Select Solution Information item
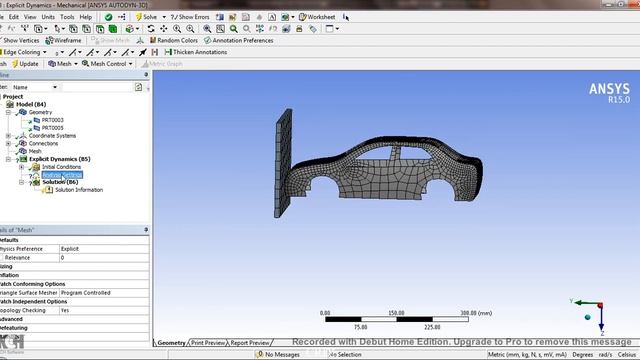This screenshot has width=640, height=360. pos(79,190)
